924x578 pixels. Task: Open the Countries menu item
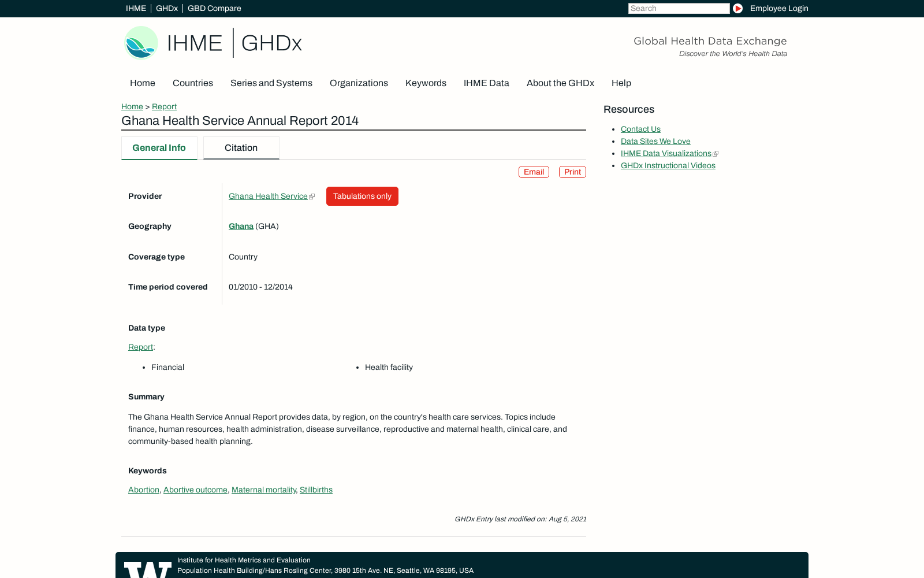[x=193, y=83]
